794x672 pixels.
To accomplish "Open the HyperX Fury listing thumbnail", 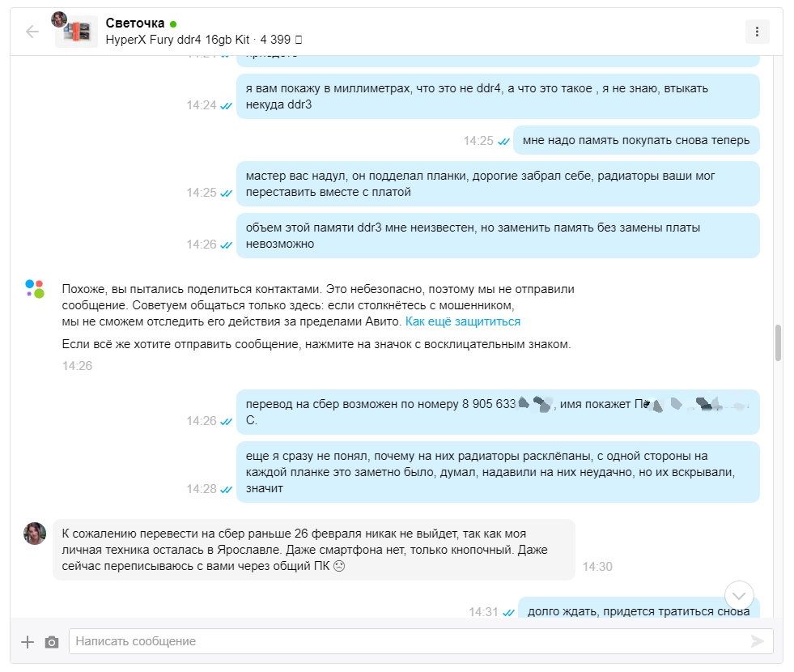I will (x=77, y=33).
